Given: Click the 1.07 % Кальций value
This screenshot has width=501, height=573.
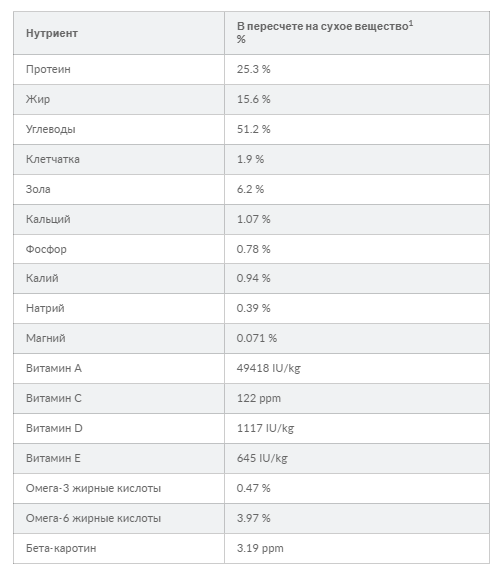Looking at the screenshot, I should tap(253, 219).
